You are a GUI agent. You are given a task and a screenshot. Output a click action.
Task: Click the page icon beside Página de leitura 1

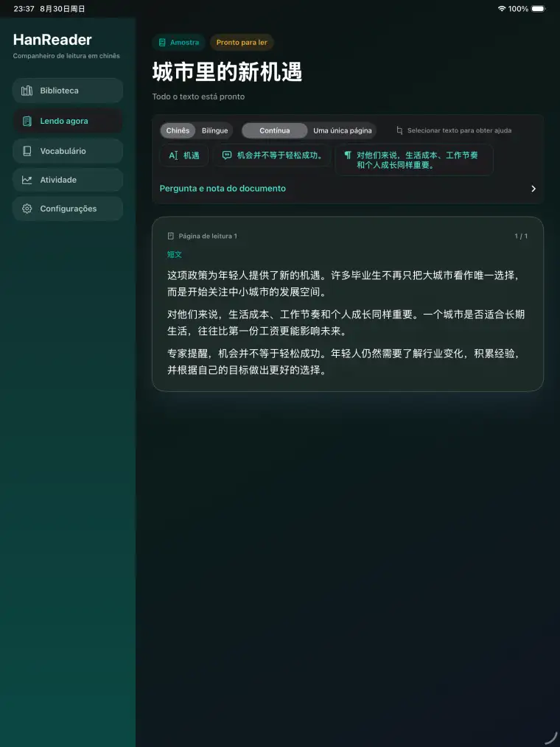point(171,236)
